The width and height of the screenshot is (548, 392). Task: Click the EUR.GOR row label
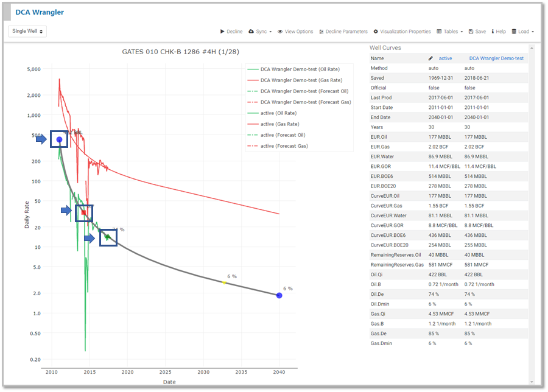381,167
